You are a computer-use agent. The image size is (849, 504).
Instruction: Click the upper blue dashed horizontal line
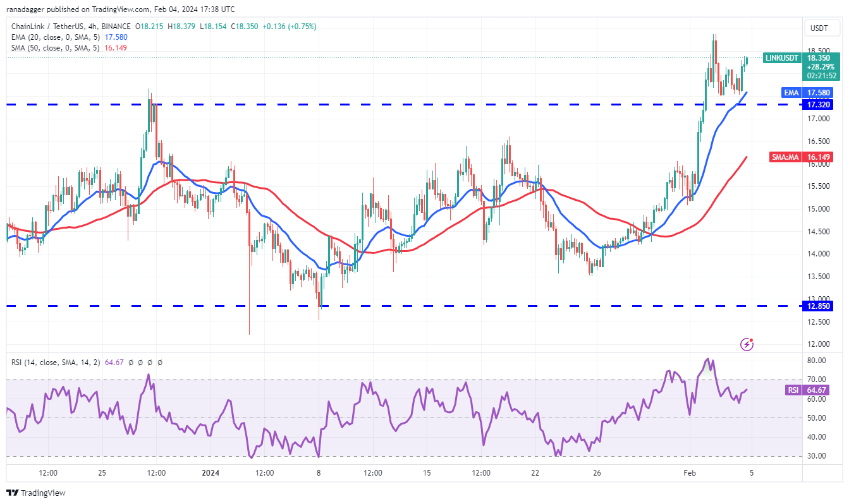[379, 104]
